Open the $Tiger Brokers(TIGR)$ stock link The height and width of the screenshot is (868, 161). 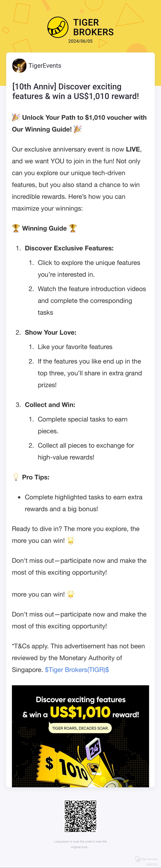click(77, 670)
